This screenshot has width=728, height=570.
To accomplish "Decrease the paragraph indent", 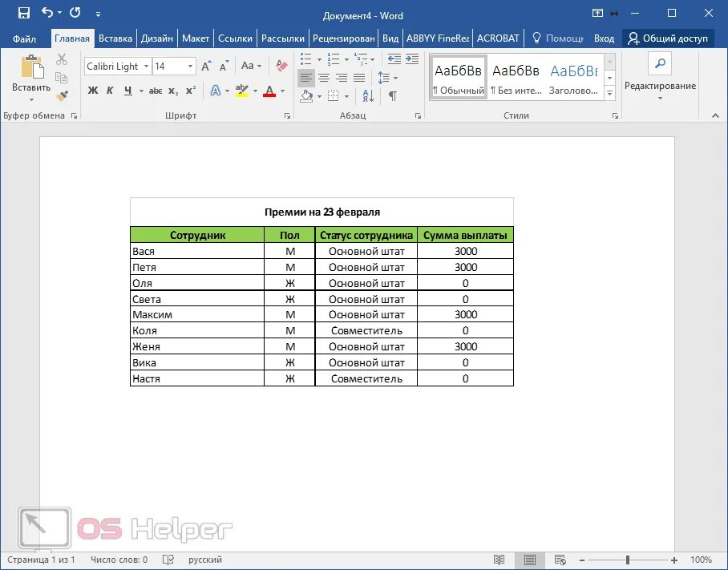I will pos(394,59).
